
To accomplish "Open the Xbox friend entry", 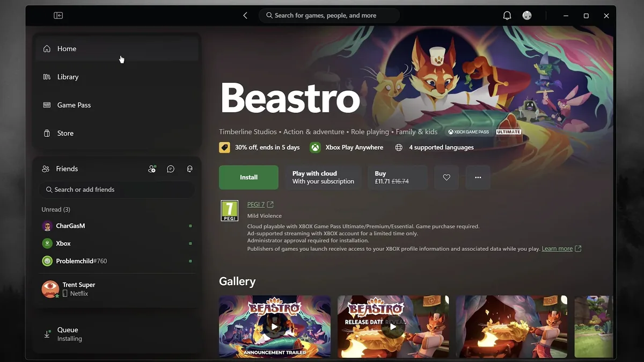I will point(117,243).
